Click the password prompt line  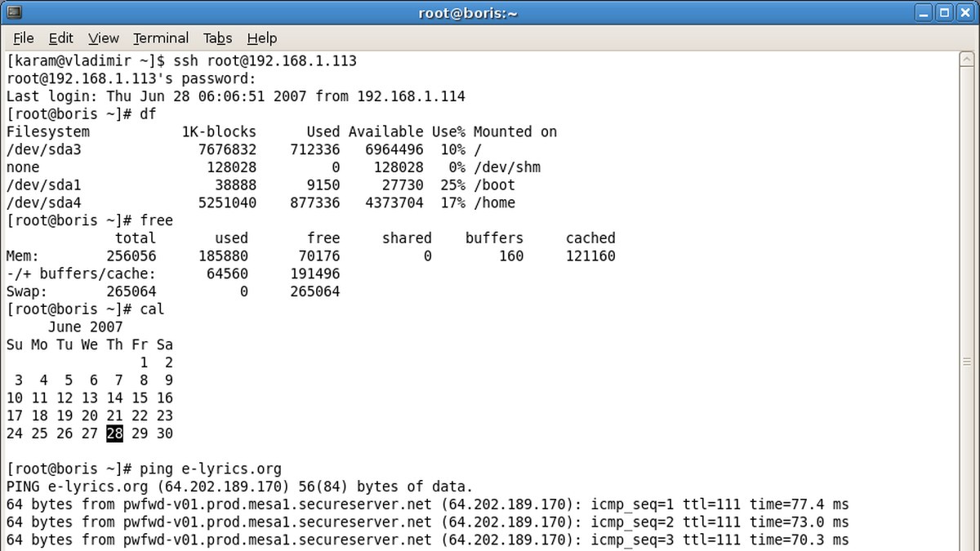pos(131,78)
